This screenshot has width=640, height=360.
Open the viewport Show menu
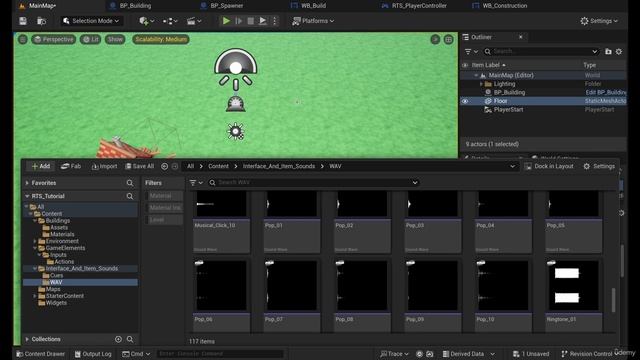[x=115, y=39]
